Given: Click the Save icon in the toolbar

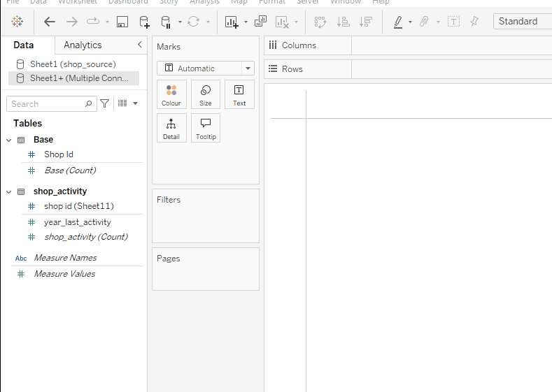Looking at the screenshot, I should click(x=122, y=22).
